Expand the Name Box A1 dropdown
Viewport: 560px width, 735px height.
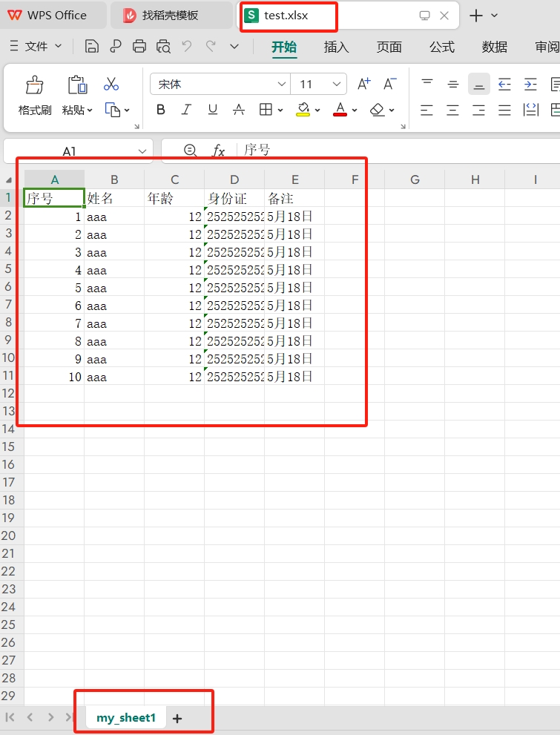pyautogui.click(x=142, y=151)
